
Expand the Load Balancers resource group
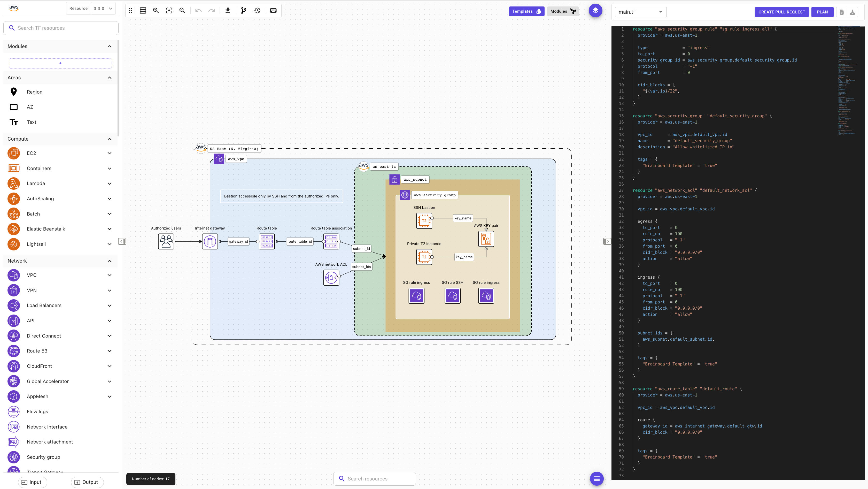[110, 305]
